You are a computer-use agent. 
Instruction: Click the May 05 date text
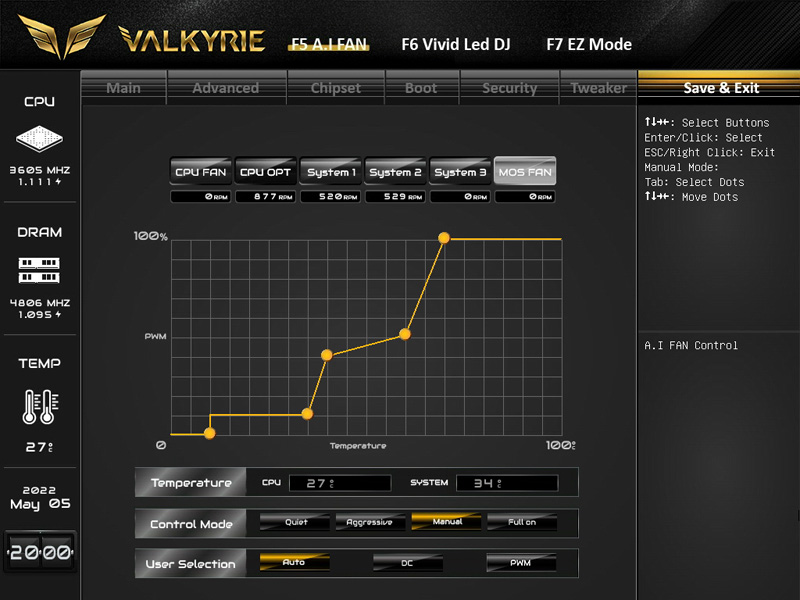(x=40, y=504)
